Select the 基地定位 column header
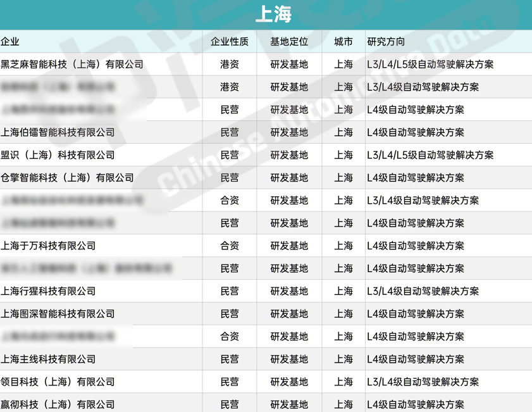The height and width of the screenshot is (412, 532). click(289, 41)
